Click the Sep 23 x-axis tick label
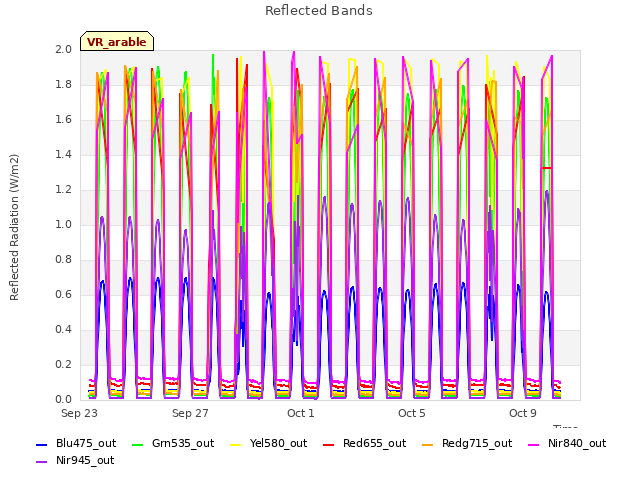 (x=79, y=413)
